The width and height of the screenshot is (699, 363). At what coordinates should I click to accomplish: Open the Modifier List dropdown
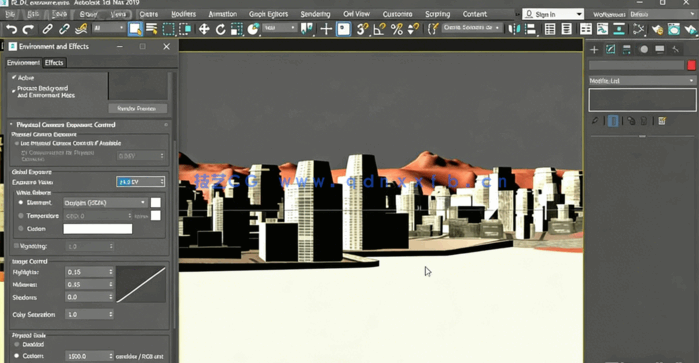(642, 81)
